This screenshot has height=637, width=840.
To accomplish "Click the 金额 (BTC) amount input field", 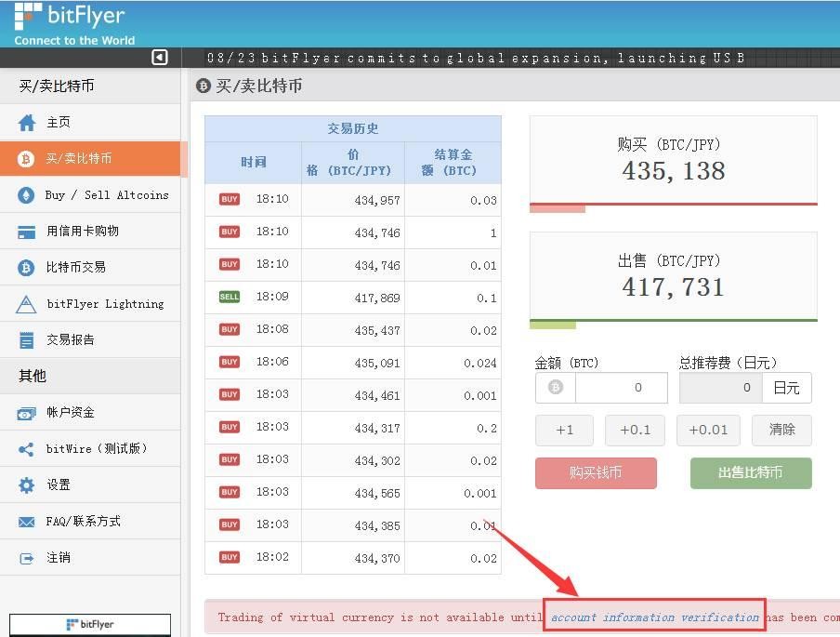I will (618, 388).
